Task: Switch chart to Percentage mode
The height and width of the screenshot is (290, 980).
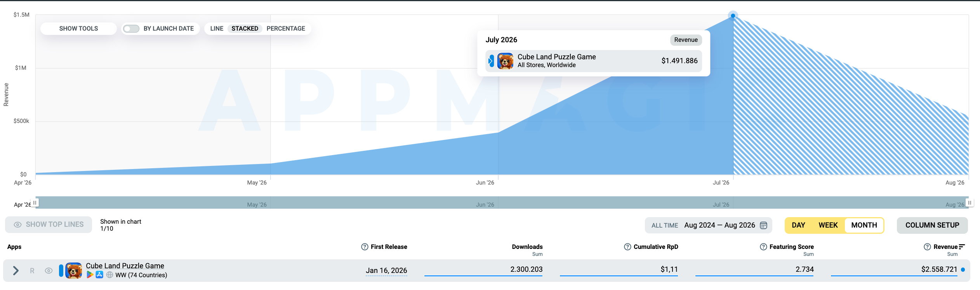Action: pyautogui.click(x=286, y=29)
